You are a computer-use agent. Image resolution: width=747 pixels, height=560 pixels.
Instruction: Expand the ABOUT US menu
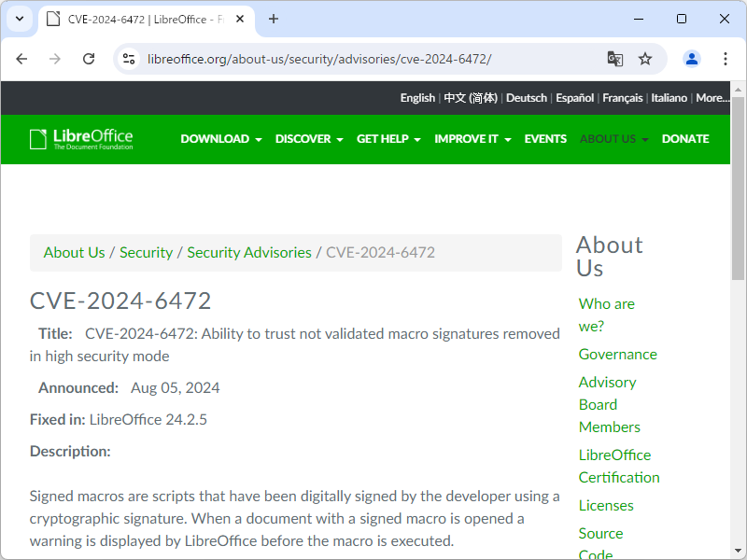pyautogui.click(x=614, y=139)
